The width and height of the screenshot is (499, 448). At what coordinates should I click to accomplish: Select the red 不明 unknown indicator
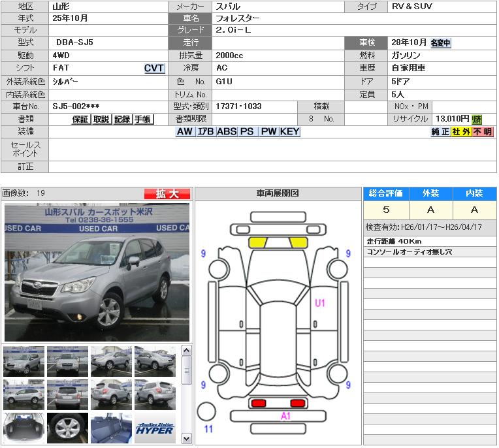click(483, 132)
